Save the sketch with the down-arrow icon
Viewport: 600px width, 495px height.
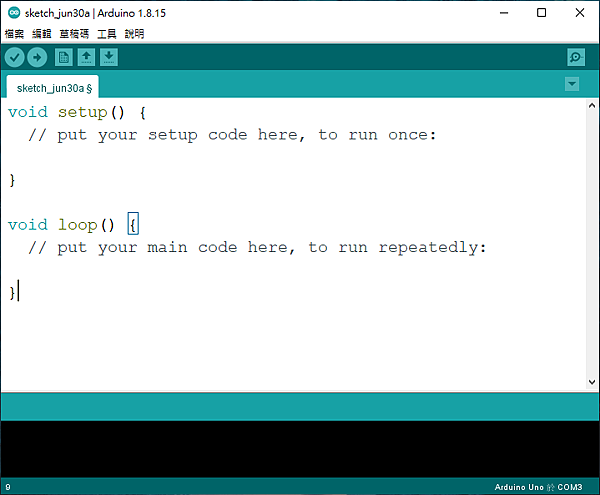[x=109, y=57]
